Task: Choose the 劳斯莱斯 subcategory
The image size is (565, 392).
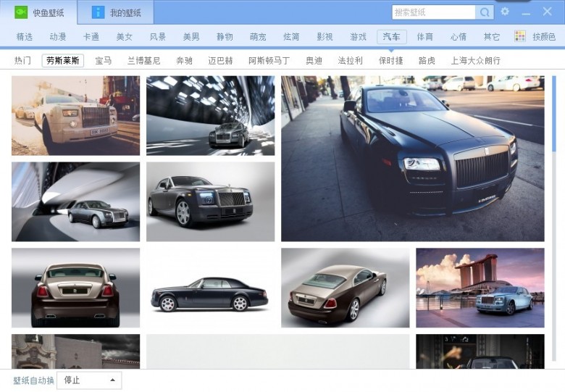Action: pyautogui.click(x=63, y=61)
